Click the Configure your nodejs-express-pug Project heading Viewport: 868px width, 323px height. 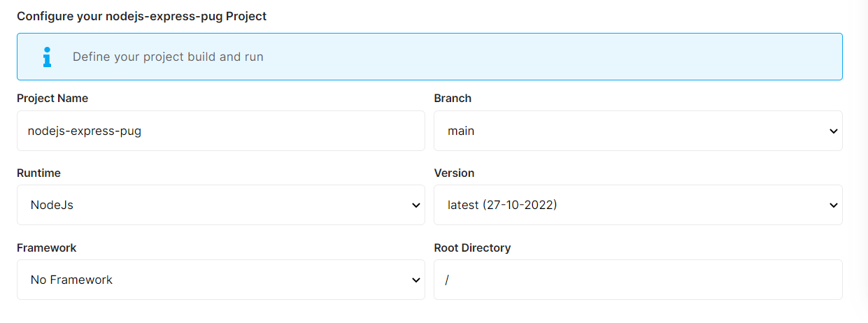click(141, 16)
